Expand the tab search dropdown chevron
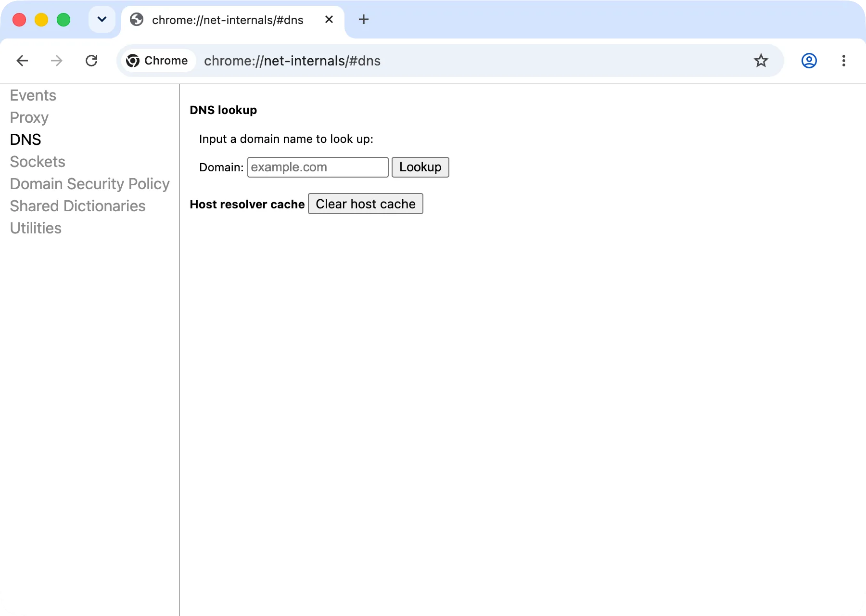 [x=102, y=20]
